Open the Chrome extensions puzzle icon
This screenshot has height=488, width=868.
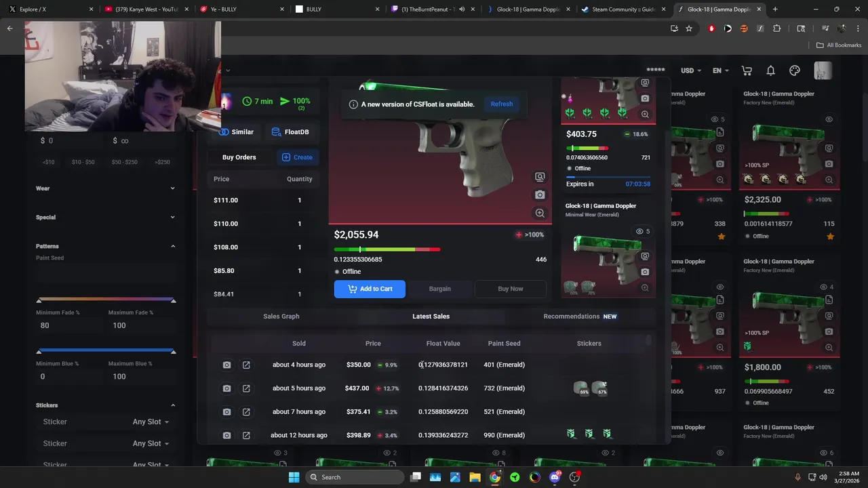[777, 28]
